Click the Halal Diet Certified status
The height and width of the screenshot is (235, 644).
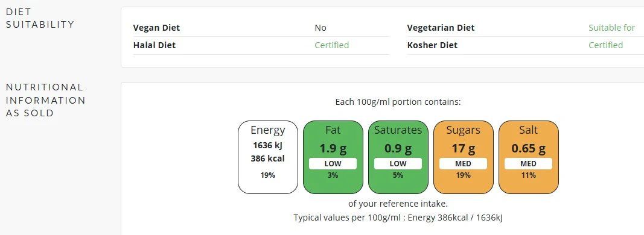[332, 45]
